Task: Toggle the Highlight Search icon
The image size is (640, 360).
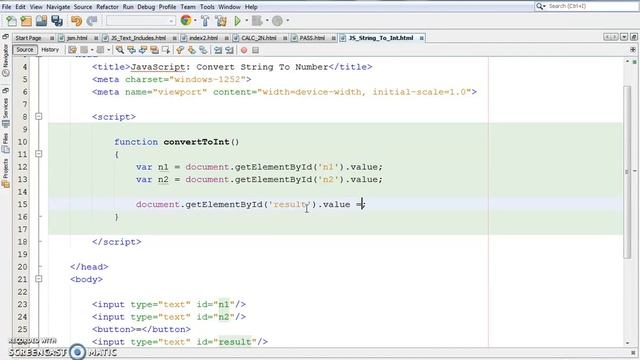Action: (x=154, y=50)
